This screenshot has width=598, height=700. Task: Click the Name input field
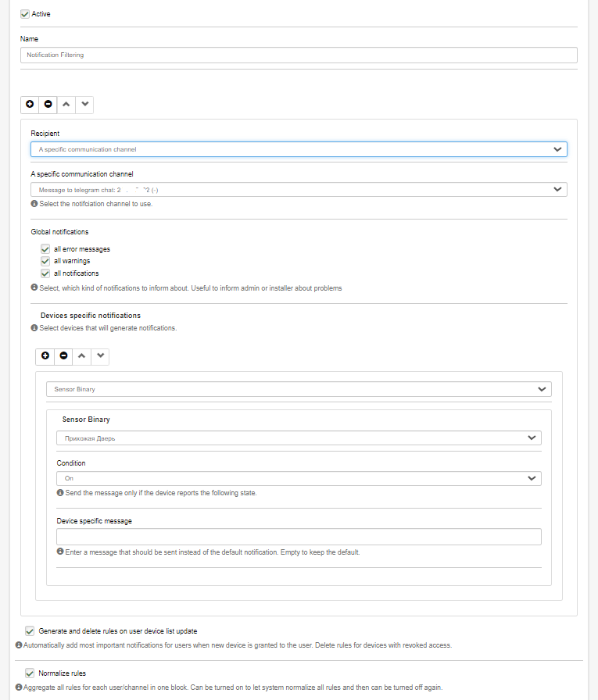pos(299,55)
